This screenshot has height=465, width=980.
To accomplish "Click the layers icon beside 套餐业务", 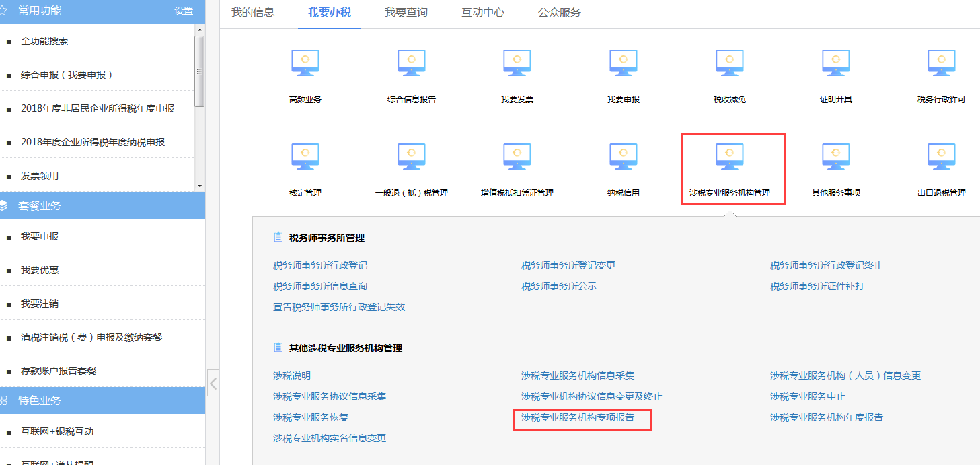I will tap(3, 205).
